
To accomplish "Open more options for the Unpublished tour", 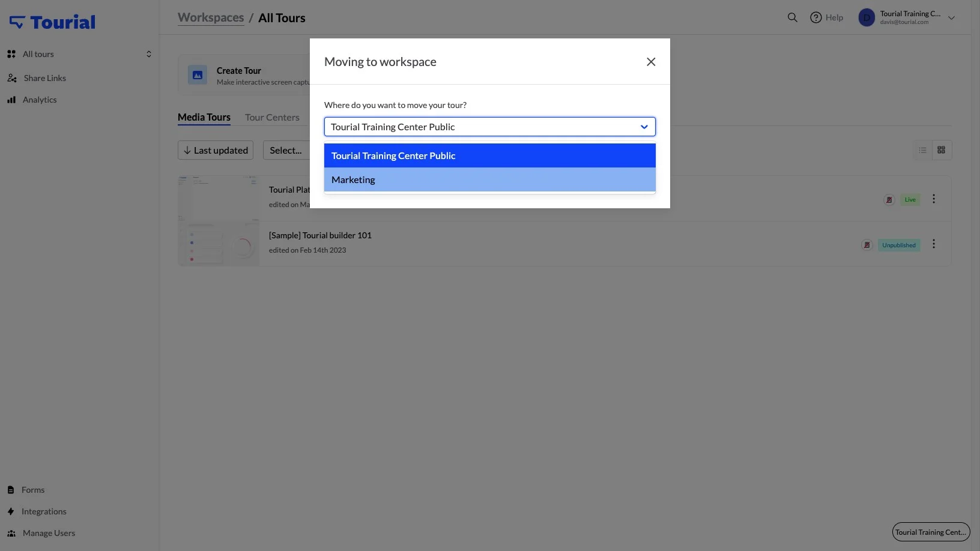I will click(934, 244).
